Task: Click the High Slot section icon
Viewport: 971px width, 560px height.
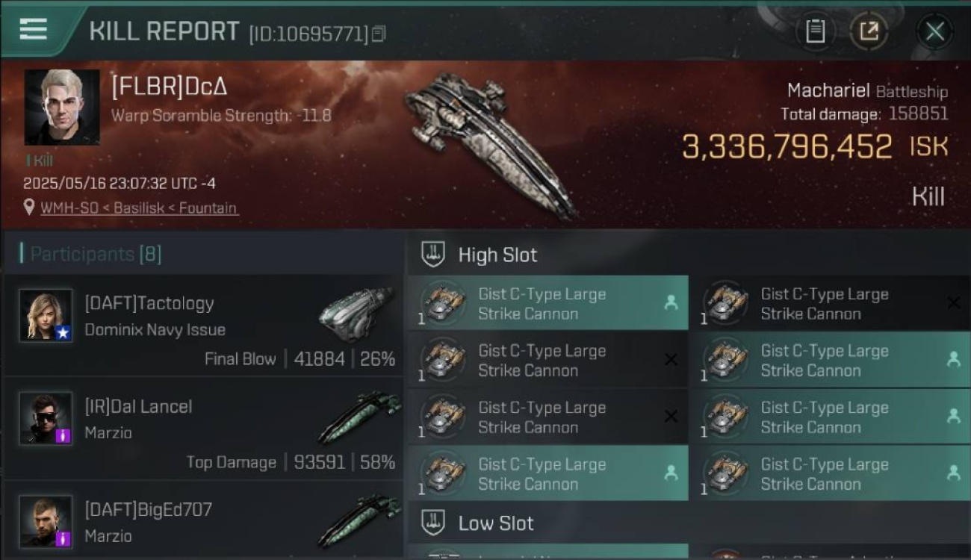Action: pos(433,255)
